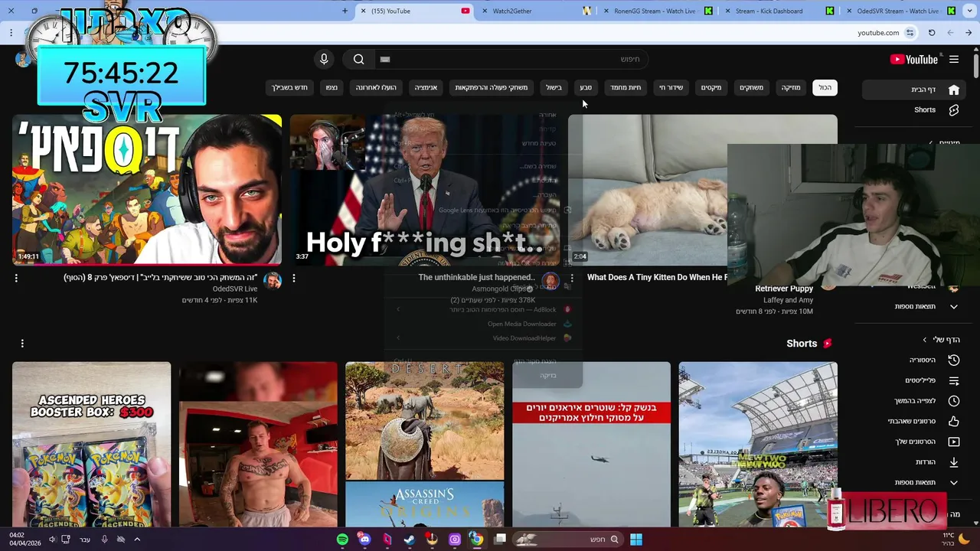The width and height of the screenshot is (980, 551).
Task: Select the חדש בשבילך filter chip
Action: [x=289, y=88]
